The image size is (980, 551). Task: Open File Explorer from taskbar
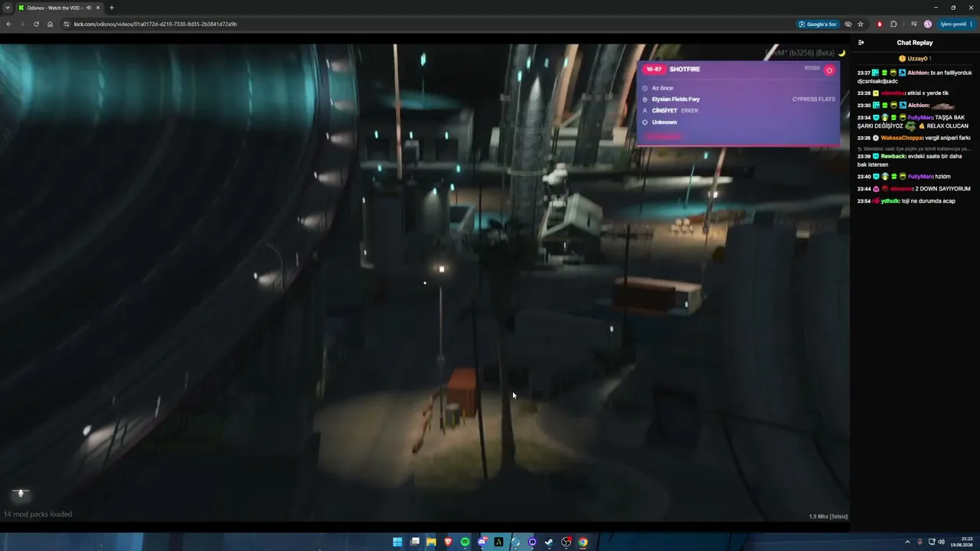pyautogui.click(x=431, y=543)
